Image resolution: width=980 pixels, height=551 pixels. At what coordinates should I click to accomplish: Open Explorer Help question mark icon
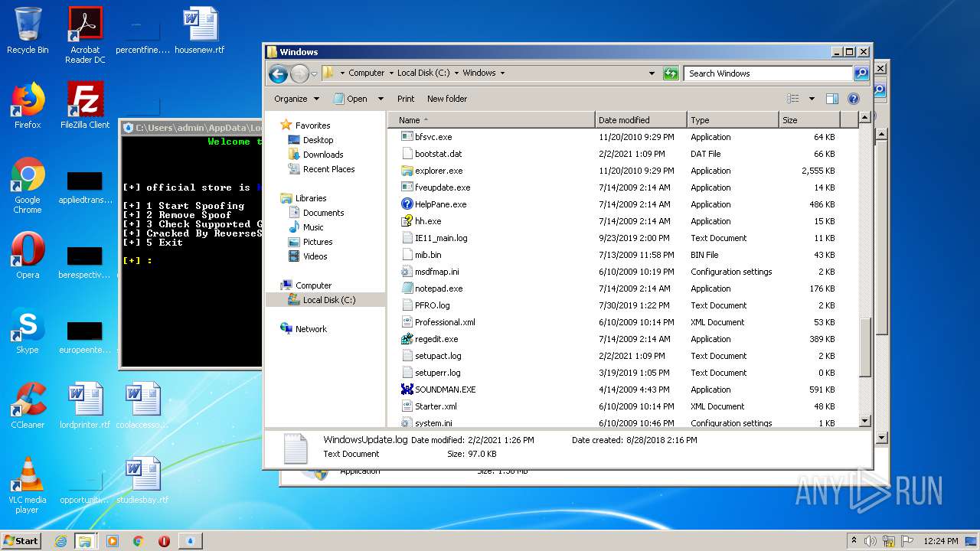pos(854,99)
